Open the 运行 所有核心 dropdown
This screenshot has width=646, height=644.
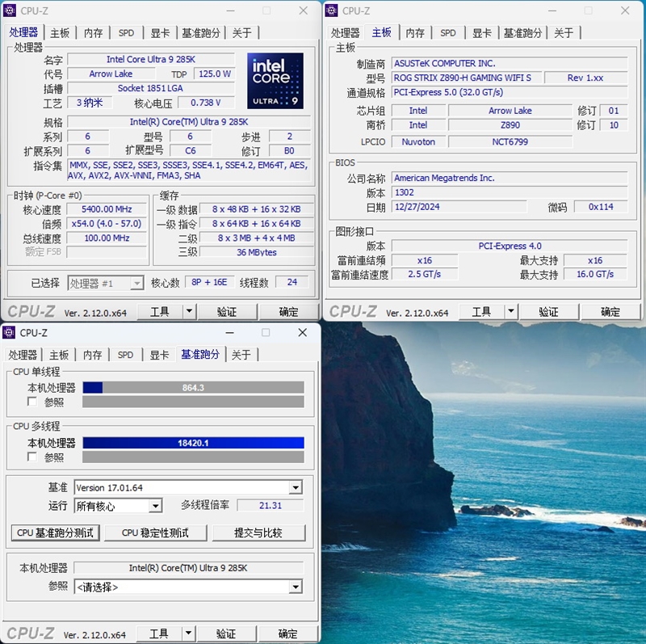click(155, 506)
